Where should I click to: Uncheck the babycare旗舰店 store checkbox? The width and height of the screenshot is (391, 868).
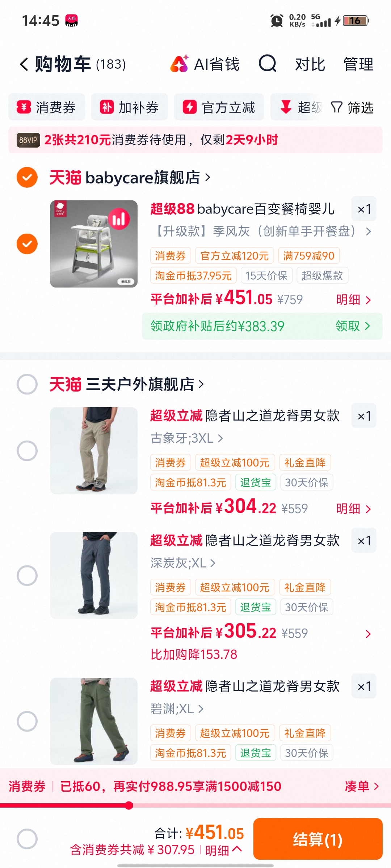[27, 177]
